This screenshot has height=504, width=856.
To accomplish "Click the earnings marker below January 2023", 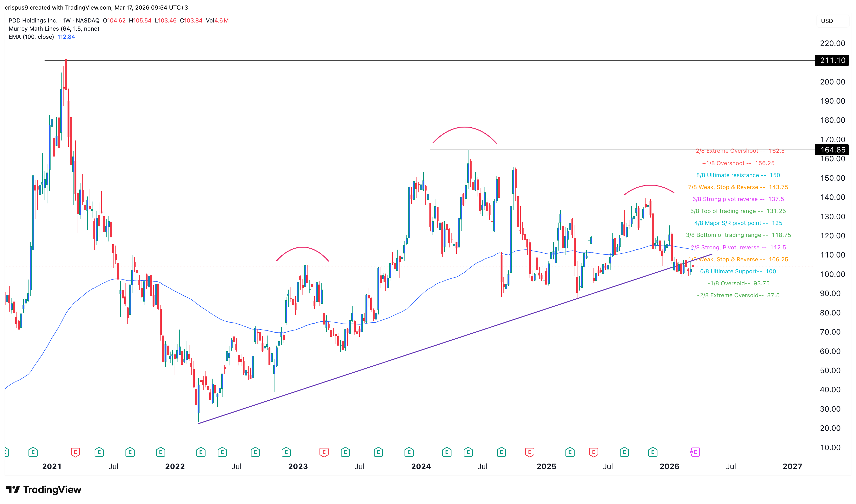I will click(x=286, y=452).
